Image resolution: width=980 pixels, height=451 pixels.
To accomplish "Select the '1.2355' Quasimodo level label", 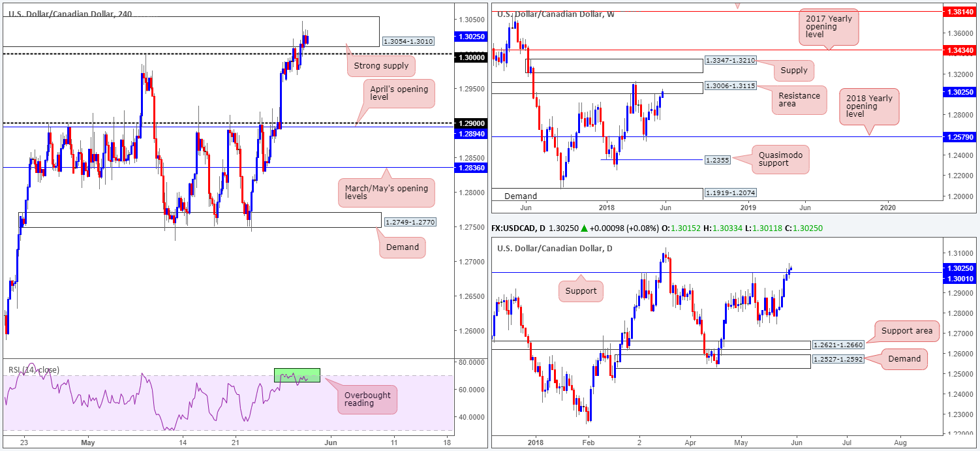I will tap(718, 159).
